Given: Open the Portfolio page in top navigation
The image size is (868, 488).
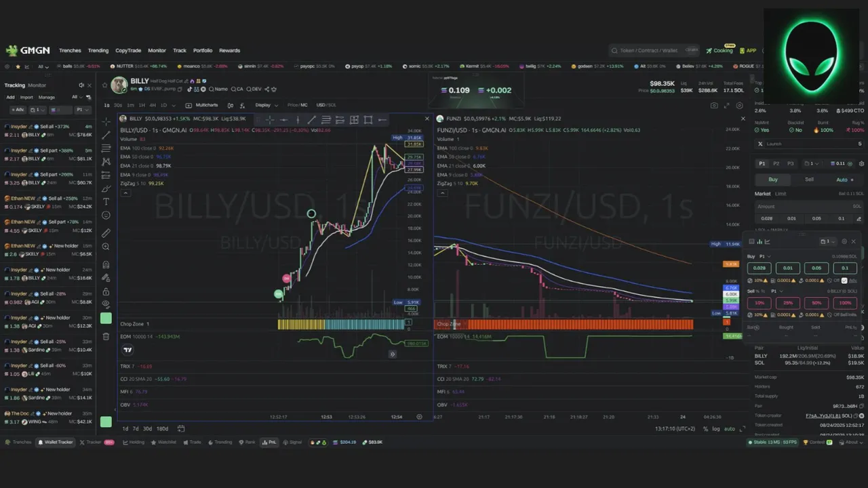Looking at the screenshot, I should coord(203,50).
